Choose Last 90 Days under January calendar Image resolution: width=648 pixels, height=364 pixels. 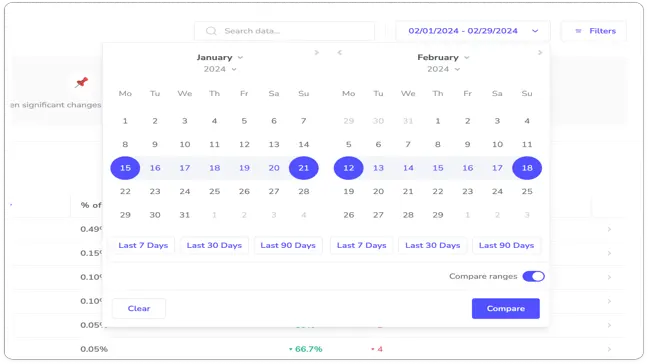[x=288, y=245]
